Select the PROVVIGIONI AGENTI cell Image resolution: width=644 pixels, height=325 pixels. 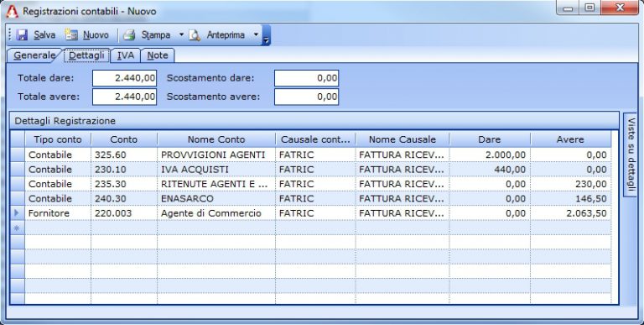click(x=216, y=155)
